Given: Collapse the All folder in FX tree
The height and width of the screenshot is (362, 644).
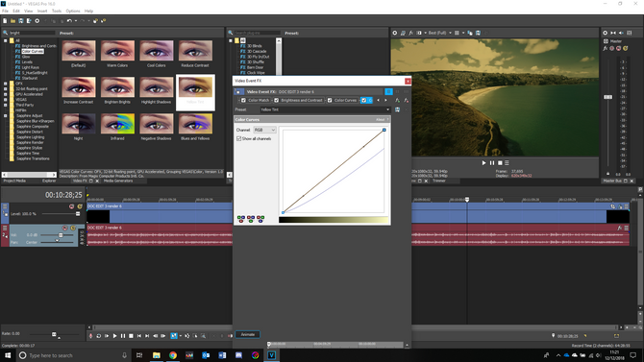Looking at the screenshot, I should coord(6,40).
